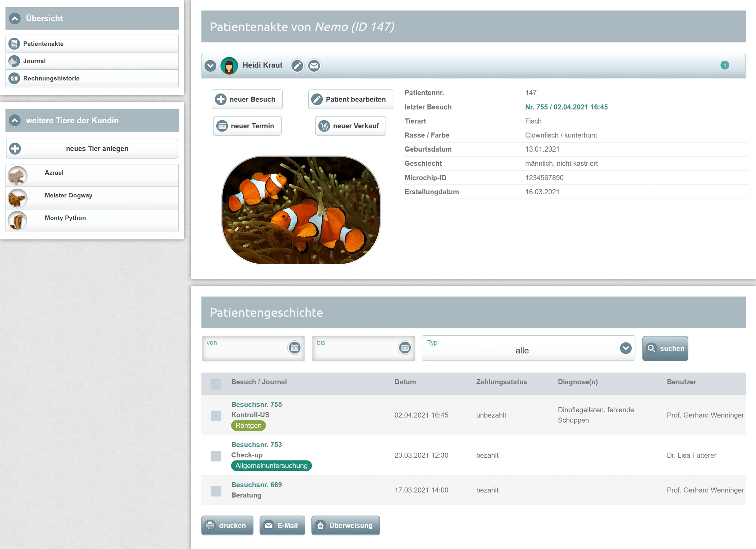
Task: Open Rechnungshistorie in the sidebar menu
Action: (51, 78)
